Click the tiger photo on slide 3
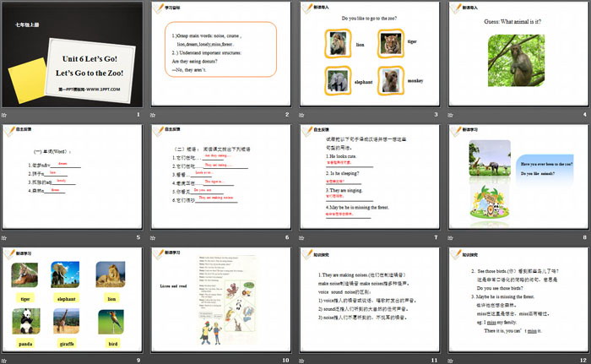Viewport: 591px width, 364px height. 391,43
